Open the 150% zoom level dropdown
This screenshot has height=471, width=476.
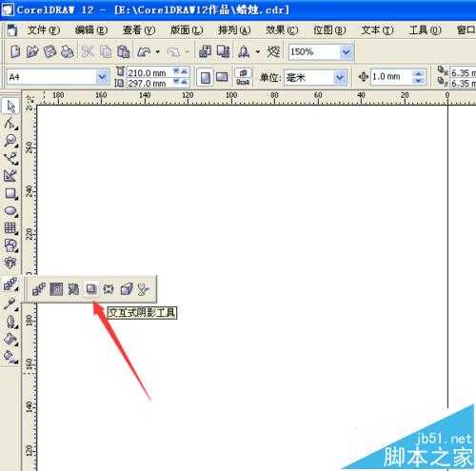pos(346,51)
